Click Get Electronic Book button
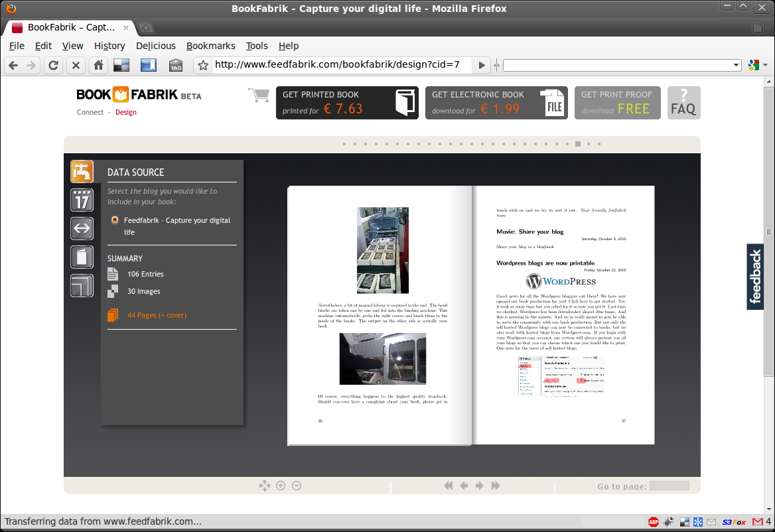This screenshot has height=532, width=775. [x=496, y=103]
